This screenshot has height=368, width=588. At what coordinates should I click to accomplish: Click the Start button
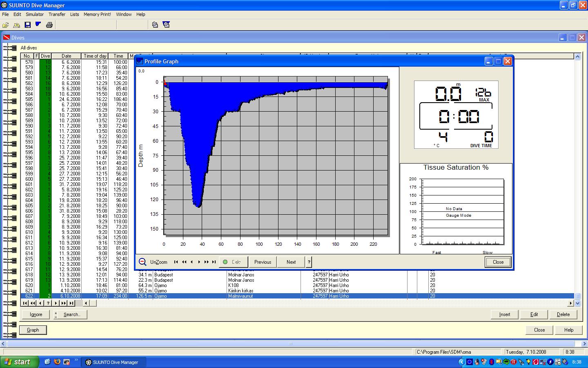tap(19, 362)
